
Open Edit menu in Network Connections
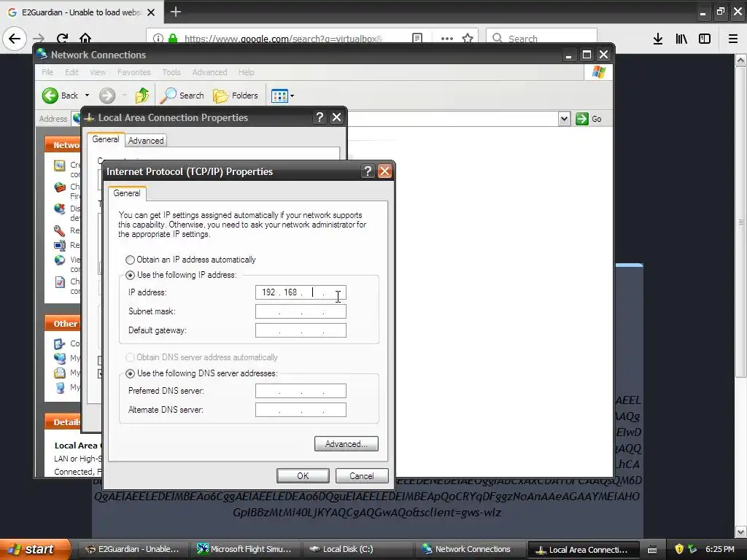(72, 72)
